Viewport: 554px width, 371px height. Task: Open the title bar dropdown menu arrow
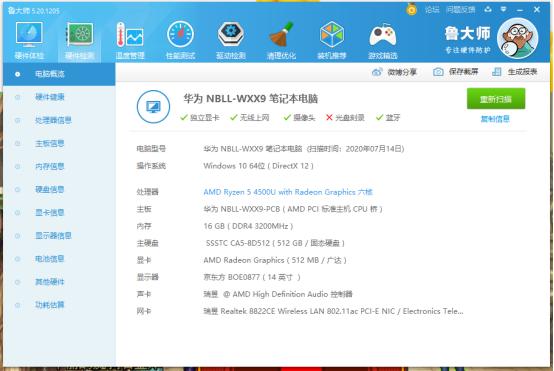503,10
